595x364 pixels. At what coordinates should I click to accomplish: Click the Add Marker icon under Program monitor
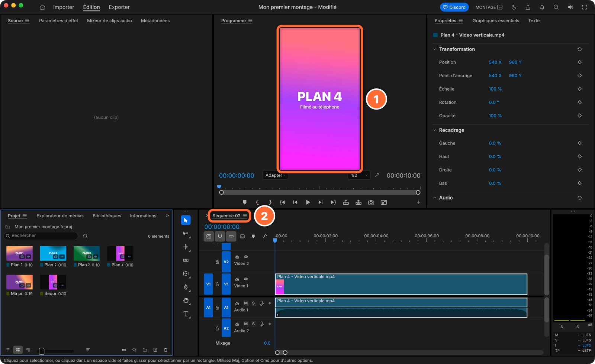(x=245, y=202)
